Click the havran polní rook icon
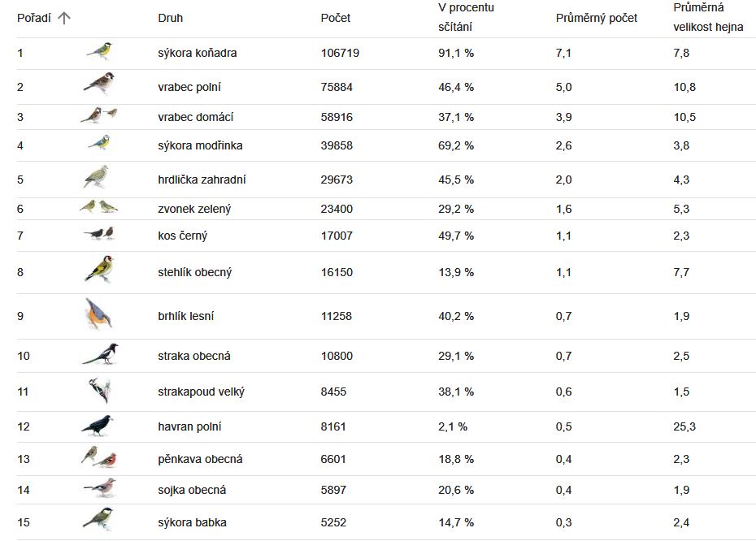The image size is (756, 541). click(x=97, y=426)
